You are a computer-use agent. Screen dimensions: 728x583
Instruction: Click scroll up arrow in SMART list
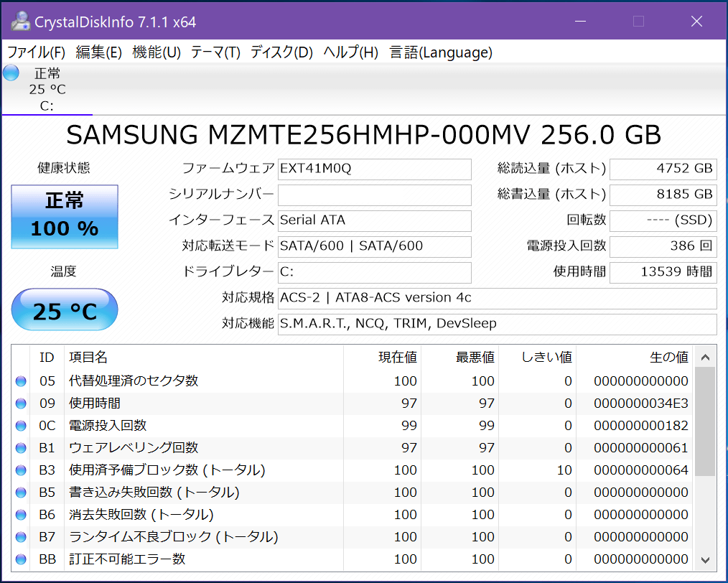705,357
